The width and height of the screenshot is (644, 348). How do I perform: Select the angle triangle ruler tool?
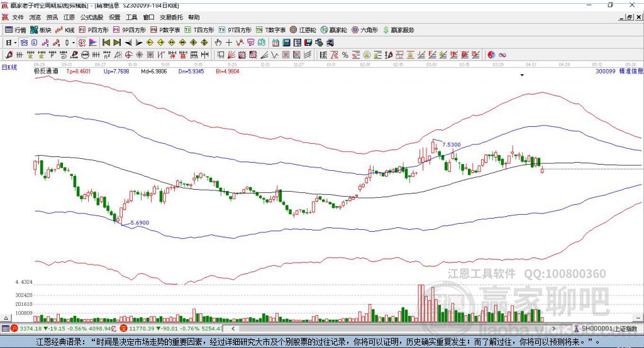[118, 55]
